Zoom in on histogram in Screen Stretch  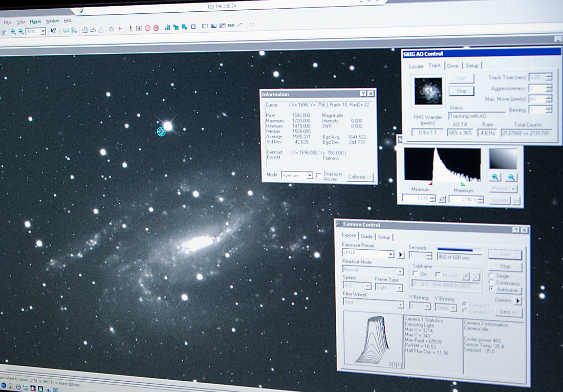coord(495,177)
